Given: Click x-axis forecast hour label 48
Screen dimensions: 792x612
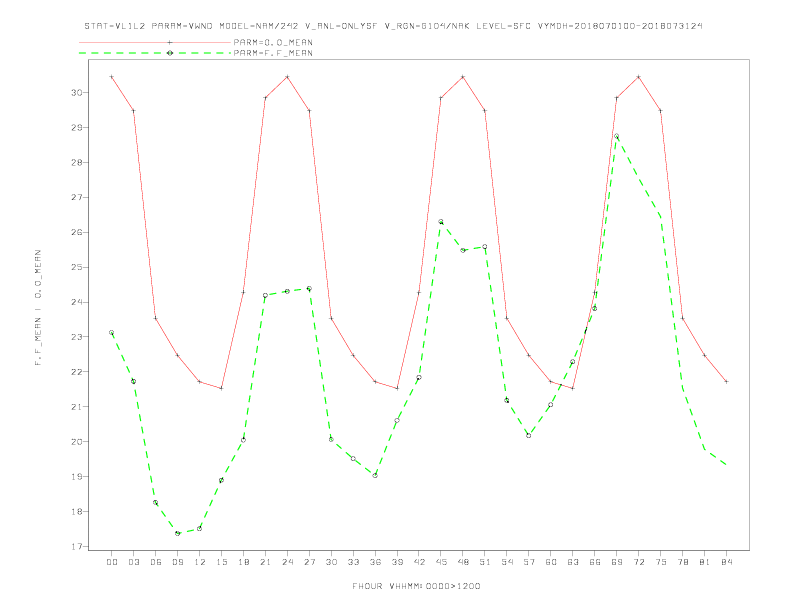Looking at the screenshot, I should [463, 562].
